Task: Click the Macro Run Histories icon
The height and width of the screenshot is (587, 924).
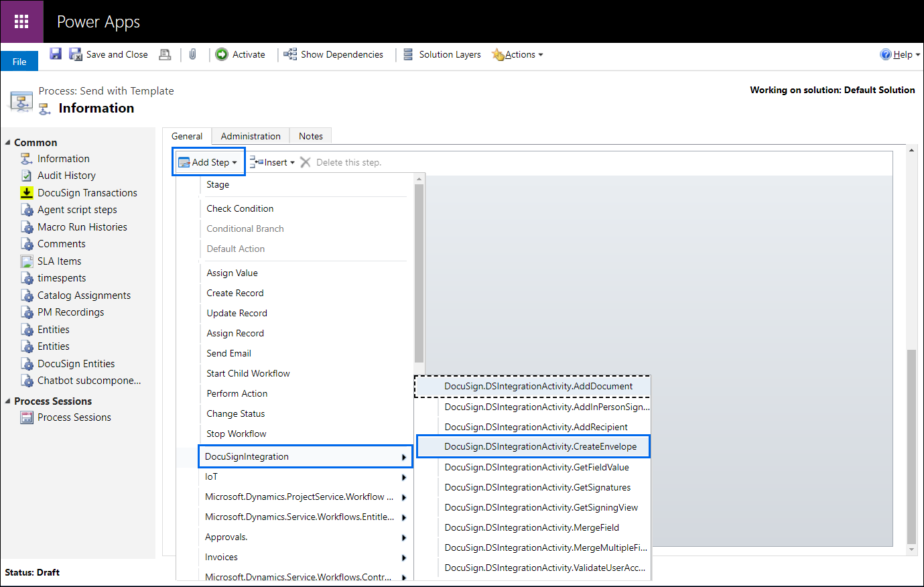Action: coord(27,227)
